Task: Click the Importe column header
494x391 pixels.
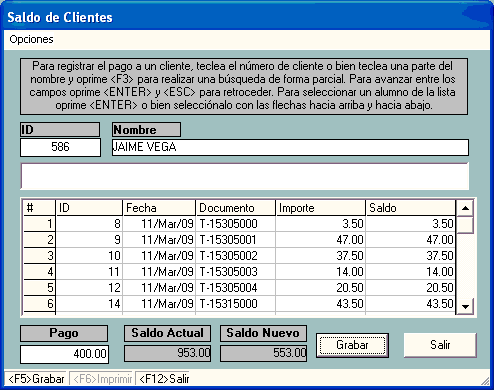Action: [x=321, y=208]
